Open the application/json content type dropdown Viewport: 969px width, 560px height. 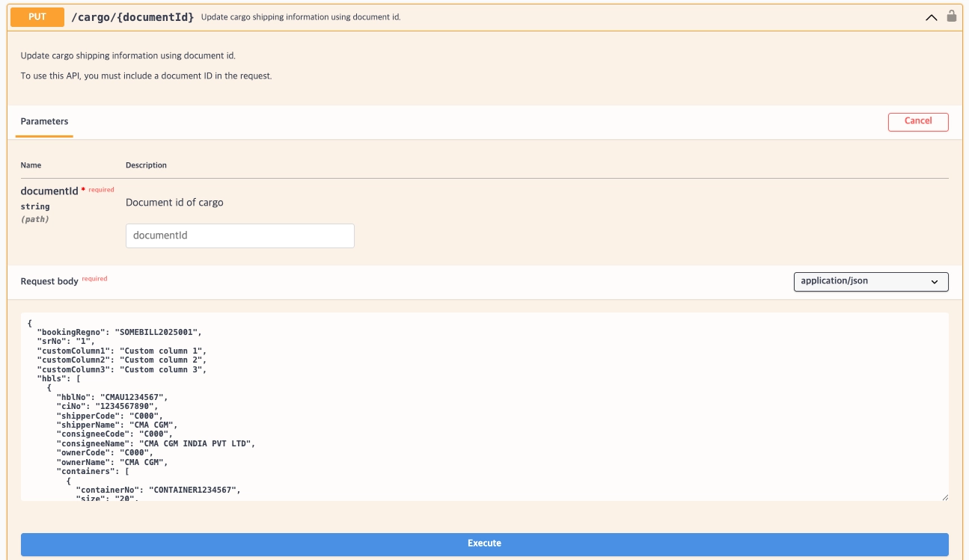871,282
